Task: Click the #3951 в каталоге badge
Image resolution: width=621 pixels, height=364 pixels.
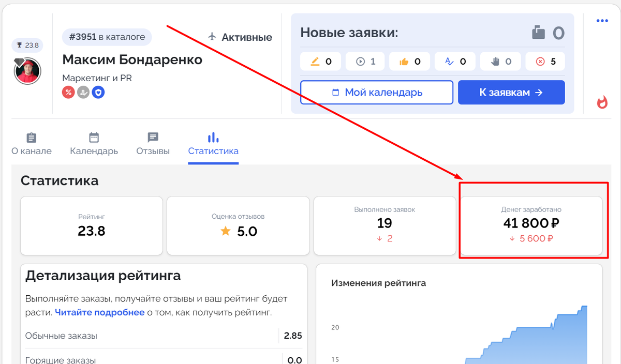Action: pyautogui.click(x=107, y=37)
